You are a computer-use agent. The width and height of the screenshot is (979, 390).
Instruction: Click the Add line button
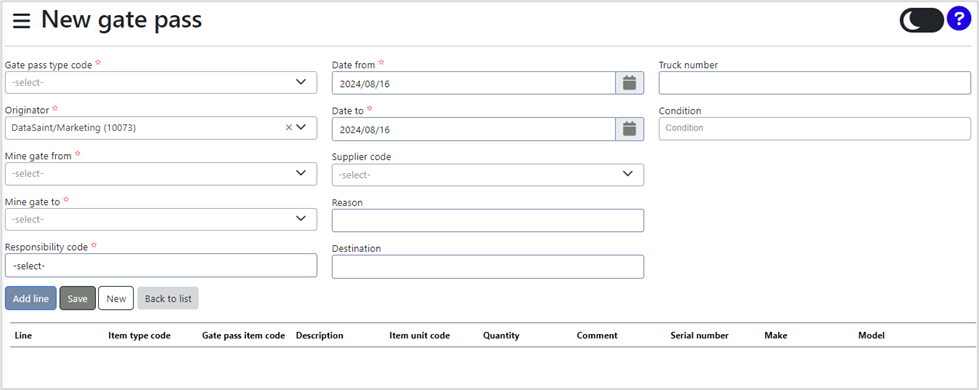pyautogui.click(x=31, y=298)
